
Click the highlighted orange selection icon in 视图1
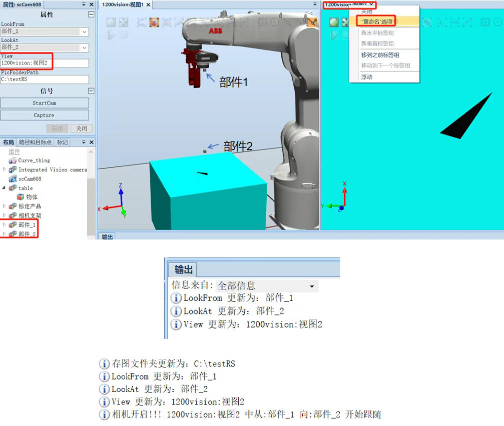(x=154, y=22)
